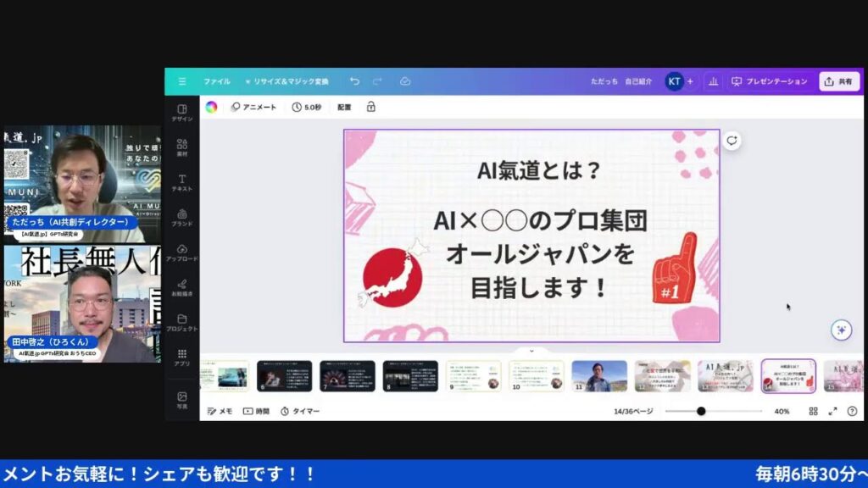Open the デザイン (Design) panel in sidebar
868x488 pixels.
point(181,113)
